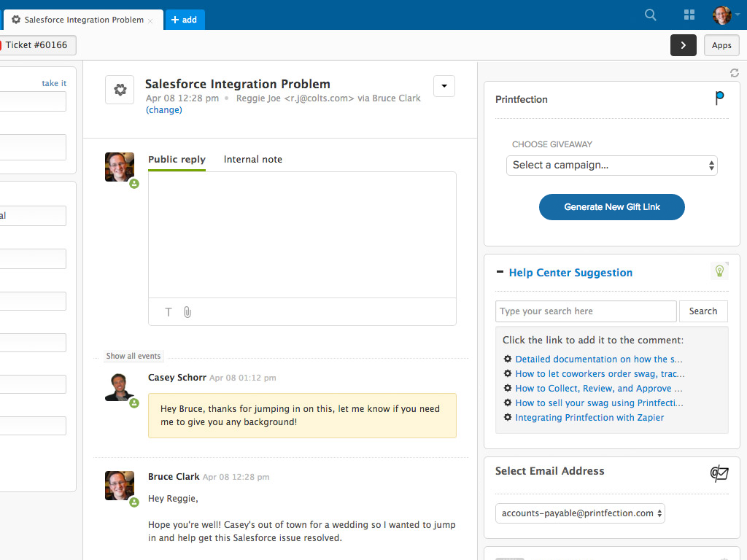The width and height of the screenshot is (747, 560).
Task: Collapse the Help Center Suggestion section
Action: pyautogui.click(x=500, y=272)
